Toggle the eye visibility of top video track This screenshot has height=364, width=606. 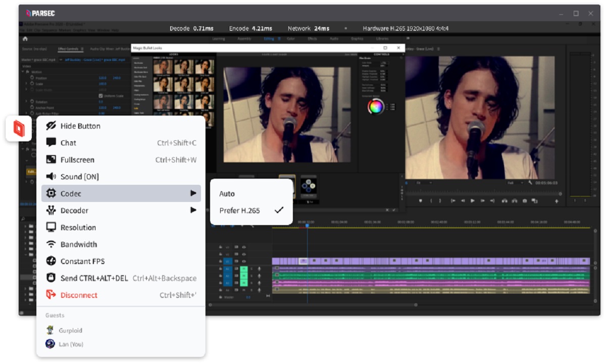(x=244, y=247)
